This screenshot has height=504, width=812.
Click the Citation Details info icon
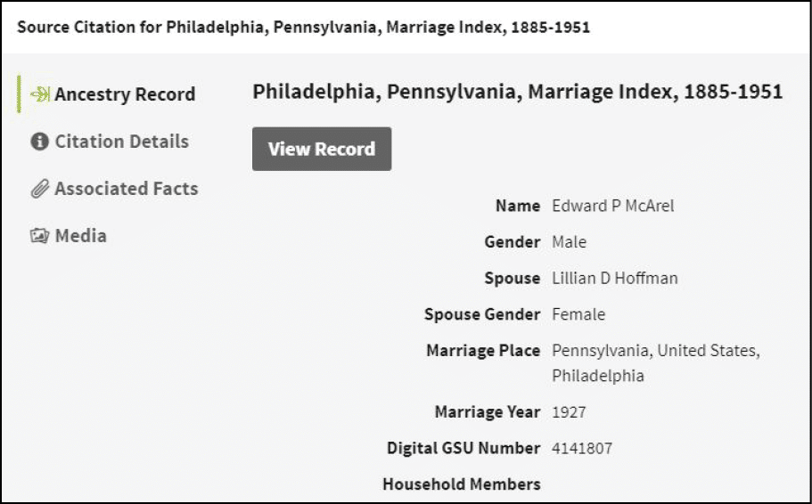39,142
